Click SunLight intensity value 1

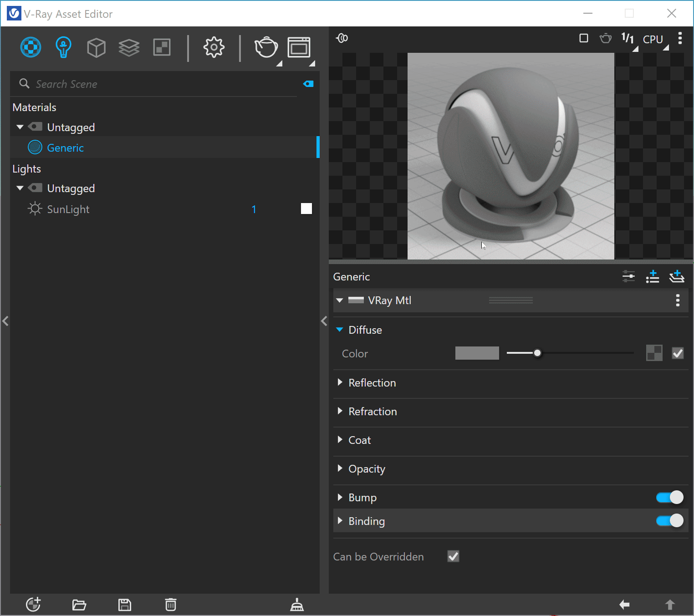(254, 209)
